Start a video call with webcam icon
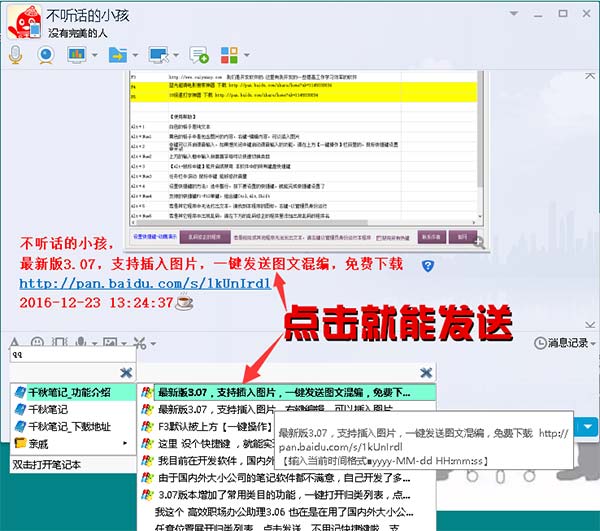The width and height of the screenshot is (600, 531). pyautogui.click(x=46, y=55)
